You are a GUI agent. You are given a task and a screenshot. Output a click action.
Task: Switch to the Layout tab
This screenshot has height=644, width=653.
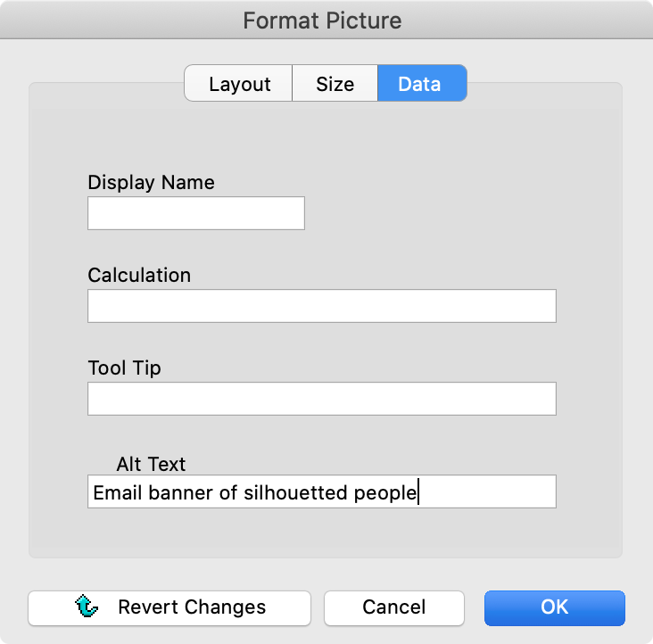(x=239, y=84)
